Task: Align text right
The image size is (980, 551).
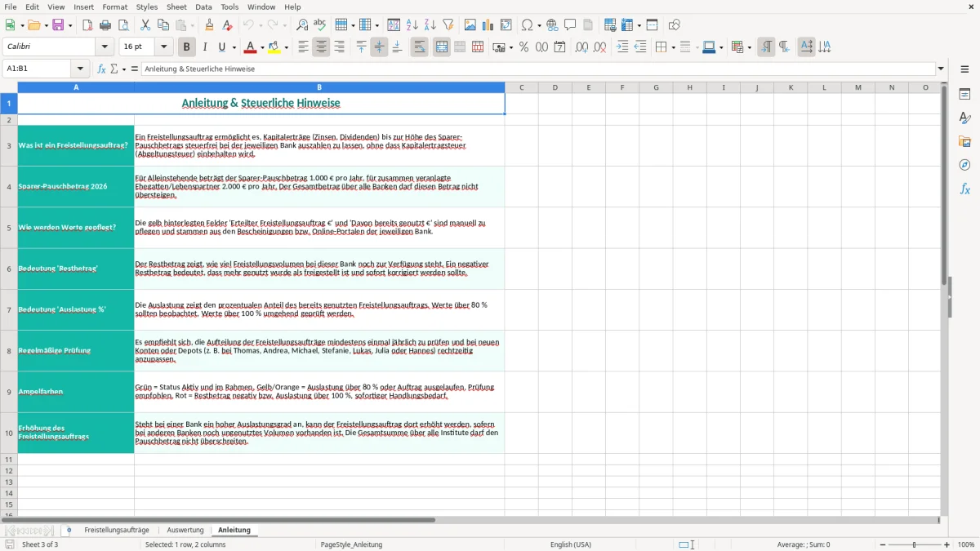Action: coord(339,47)
